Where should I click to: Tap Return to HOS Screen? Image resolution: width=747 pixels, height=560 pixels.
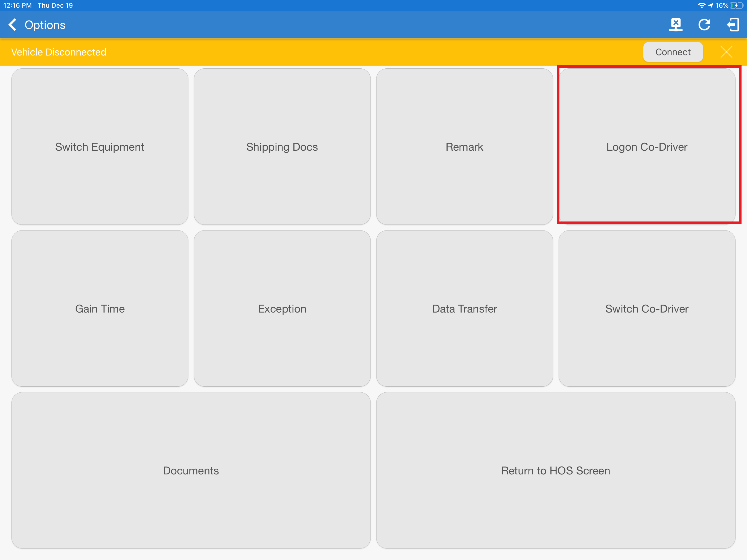point(556,470)
